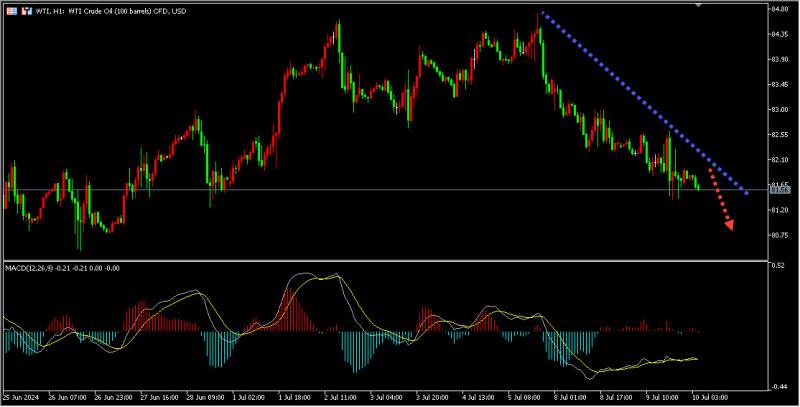Click the 82.55 price scale label
Screen dimensions: 800x407
coord(780,135)
